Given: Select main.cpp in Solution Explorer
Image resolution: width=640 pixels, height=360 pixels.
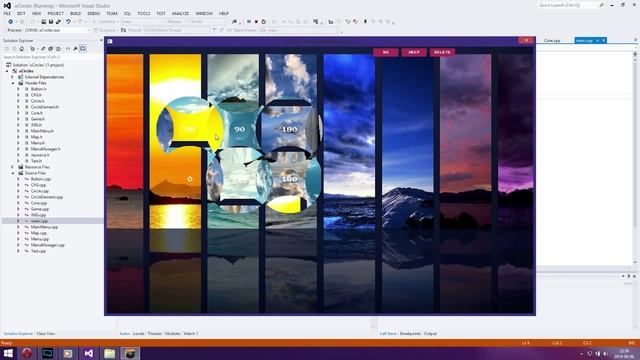Looking at the screenshot, I should click(x=39, y=221).
